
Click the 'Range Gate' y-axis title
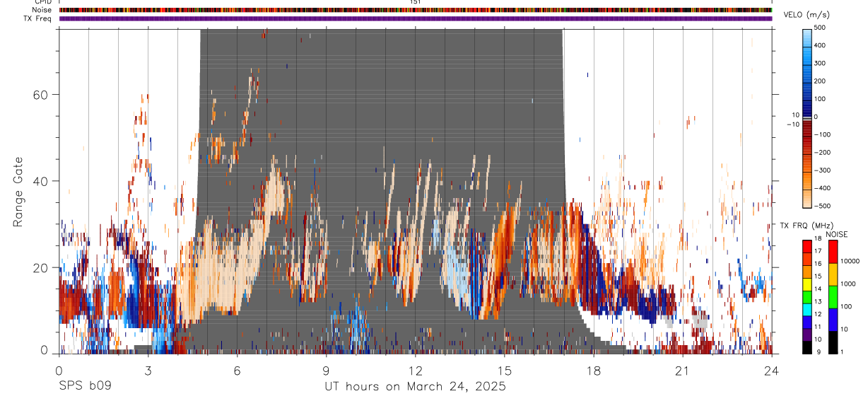(x=18, y=192)
